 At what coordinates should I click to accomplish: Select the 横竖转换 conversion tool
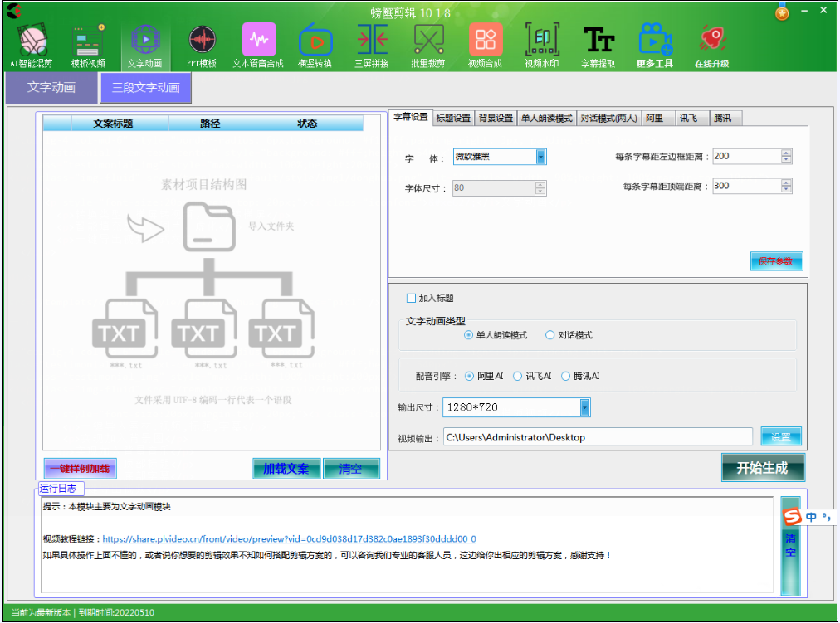(x=314, y=41)
